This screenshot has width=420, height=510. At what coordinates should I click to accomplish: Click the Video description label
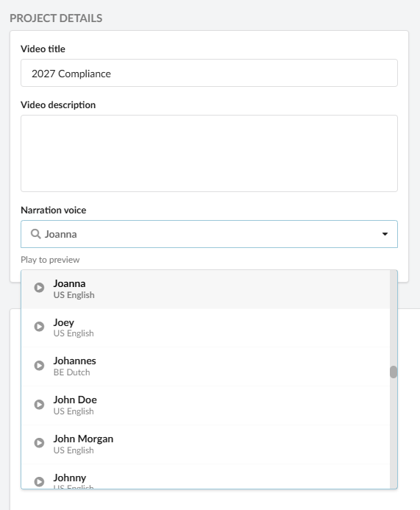coord(58,105)
